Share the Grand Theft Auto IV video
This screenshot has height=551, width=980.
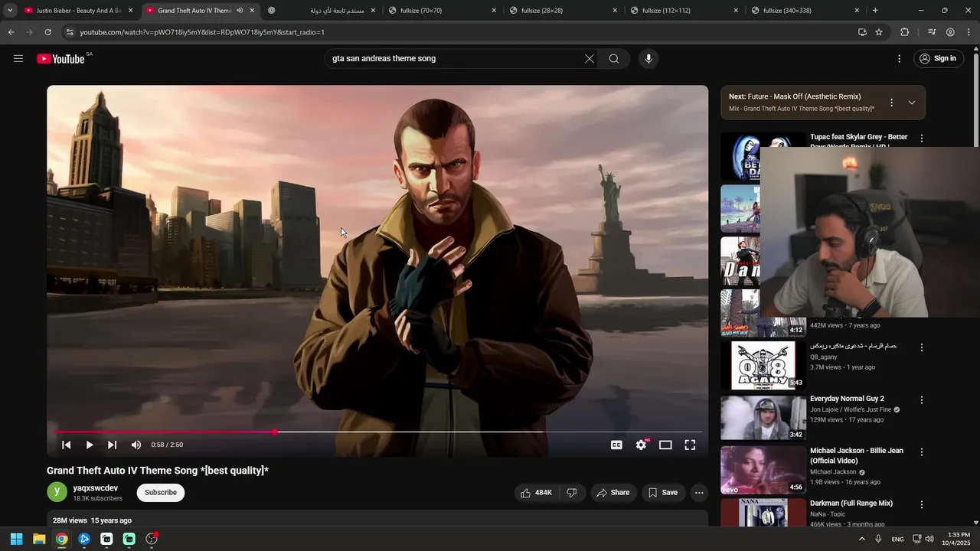point(612,493)
